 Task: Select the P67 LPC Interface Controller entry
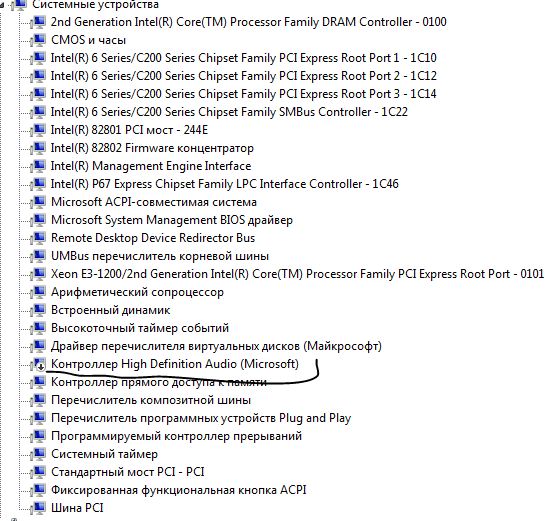click(x=225, y=184)
